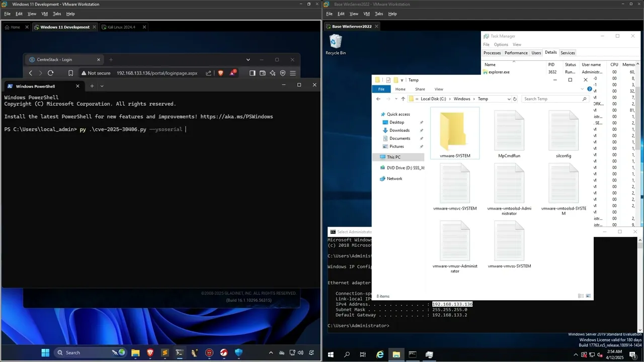The image size is (644, 362).
Task: Click Windows in the breadcrumb path
Action: click(462, 99)
